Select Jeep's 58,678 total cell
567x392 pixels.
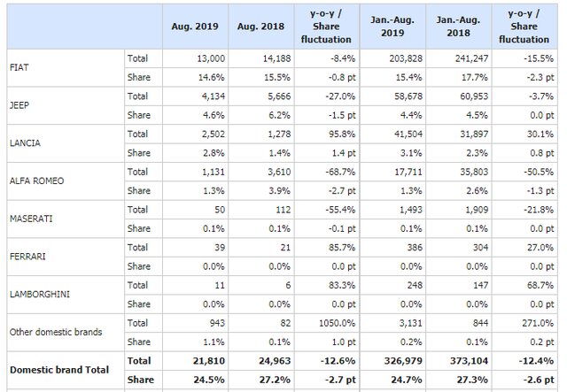point(392,96)
